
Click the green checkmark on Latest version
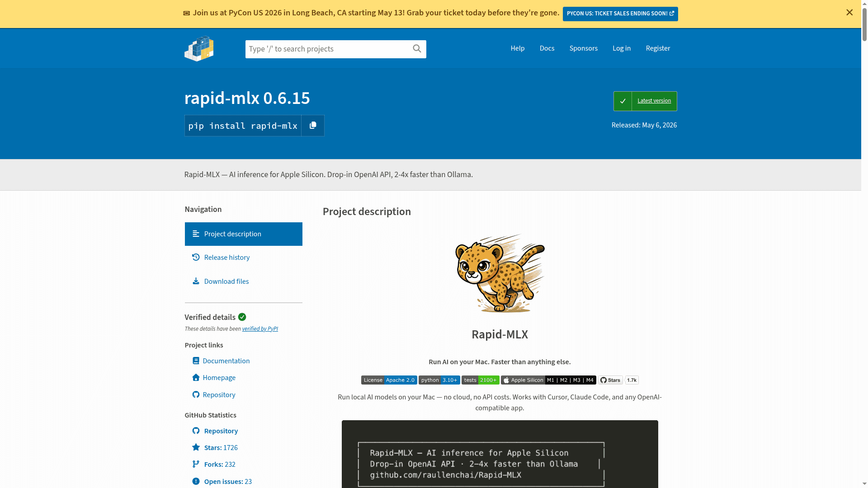coord(623,101)
